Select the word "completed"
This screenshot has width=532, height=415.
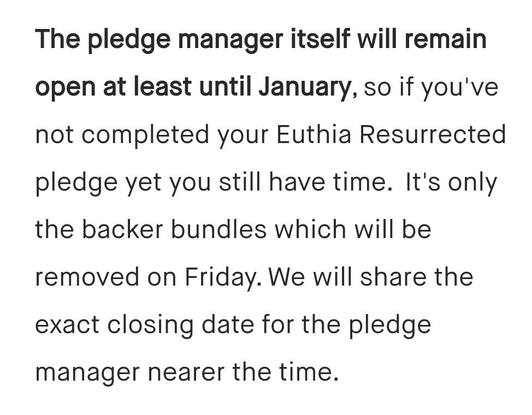(145, 135)
